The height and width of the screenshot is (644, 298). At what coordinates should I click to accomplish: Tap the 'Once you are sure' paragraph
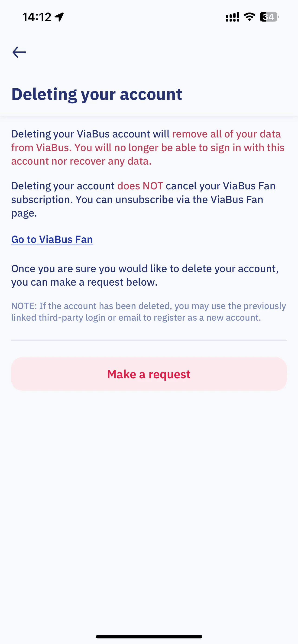(x=145, y=275)
